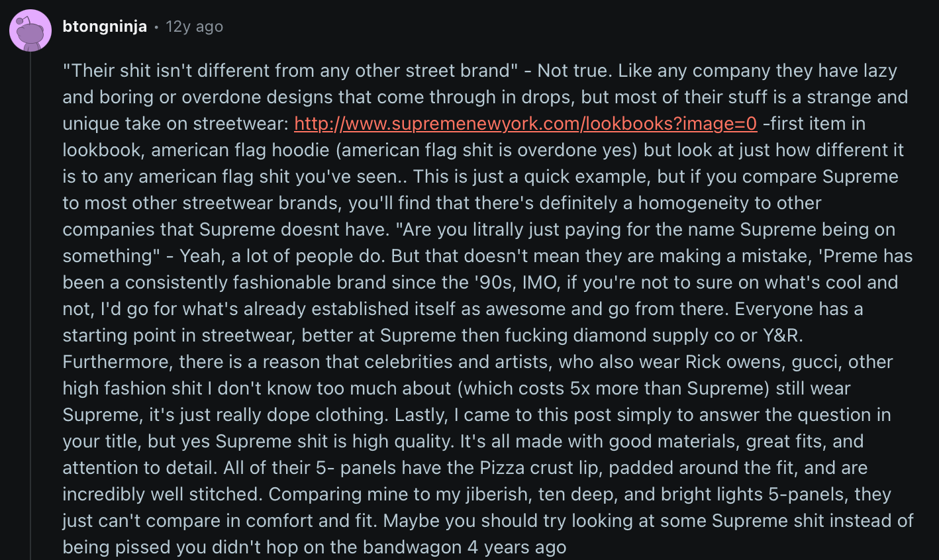Image resolution: width=939 pixels, height=560 pixels.
Task: Collapse the comment using the thread line
Action: [x=30, y=298]
